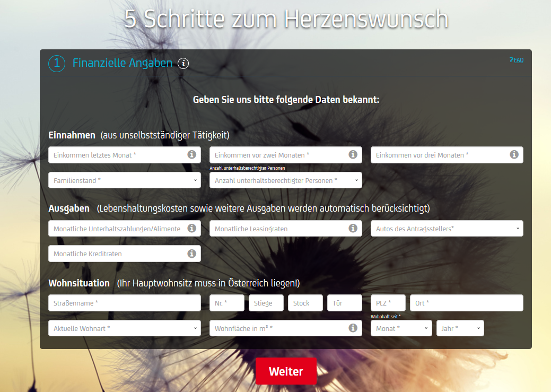The width and height of the screenshot is (551, 392).
Task: Click the info icon for Einkommen letztes Monat
Action: click(x=191, y=155)
